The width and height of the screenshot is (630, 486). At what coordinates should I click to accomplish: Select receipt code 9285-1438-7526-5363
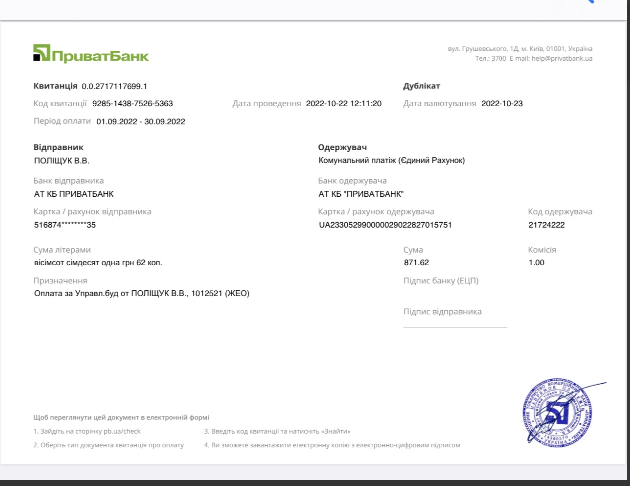point(131,103)
